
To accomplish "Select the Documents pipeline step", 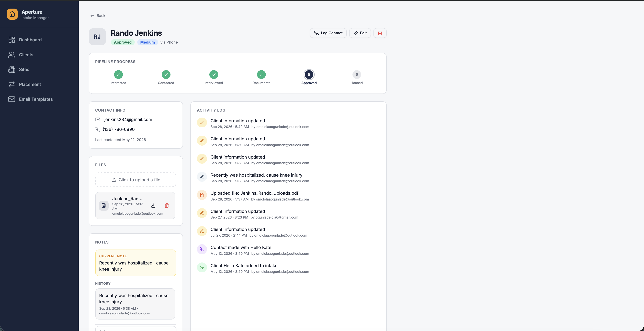I will click(x=261, y=74).
